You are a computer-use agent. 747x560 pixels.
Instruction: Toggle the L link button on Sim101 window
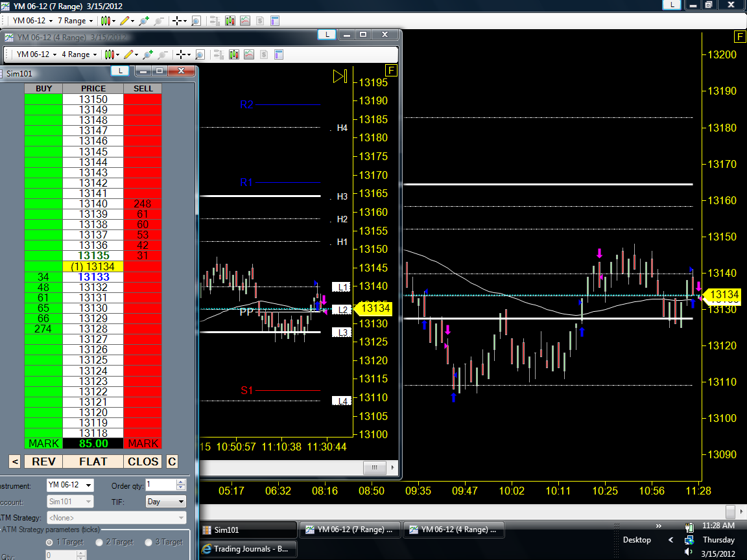tap(120, 71)
